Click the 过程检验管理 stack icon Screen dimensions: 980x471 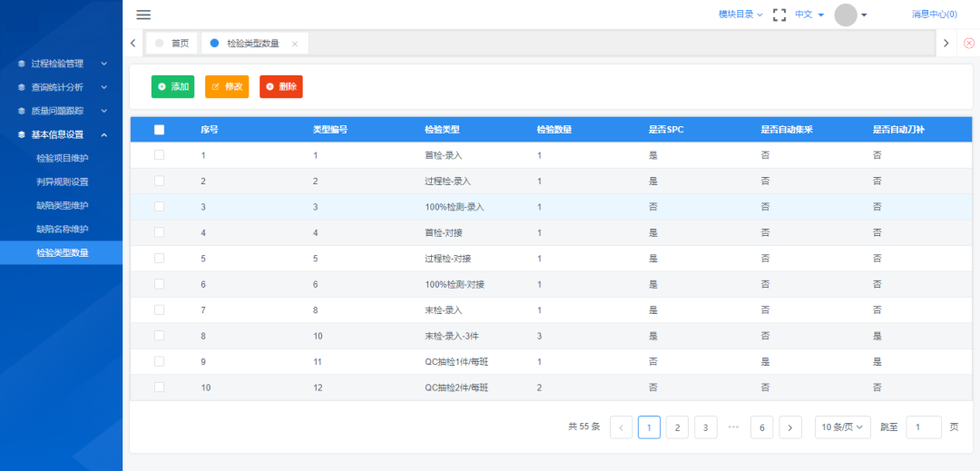click(x=22, y=64)
